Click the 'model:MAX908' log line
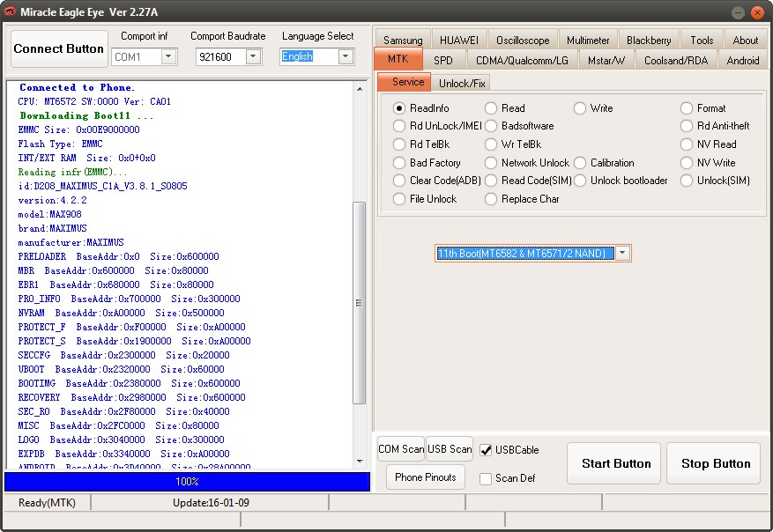 point(49,214)
